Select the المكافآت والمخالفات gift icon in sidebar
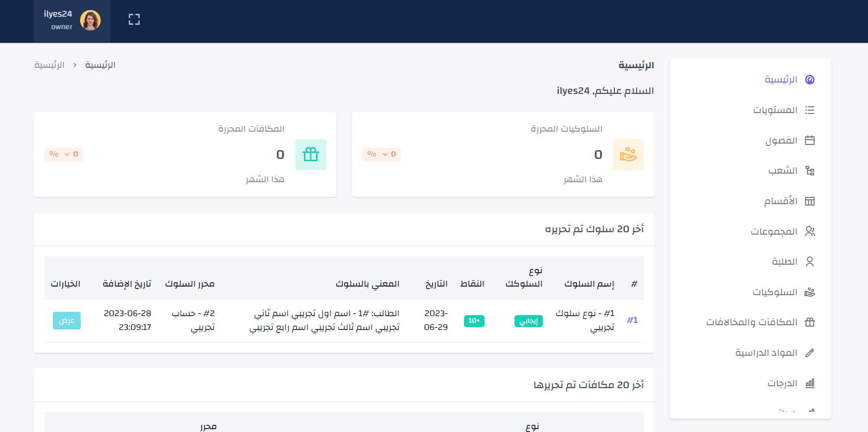 pyautogui.click(x=810, y=322)
